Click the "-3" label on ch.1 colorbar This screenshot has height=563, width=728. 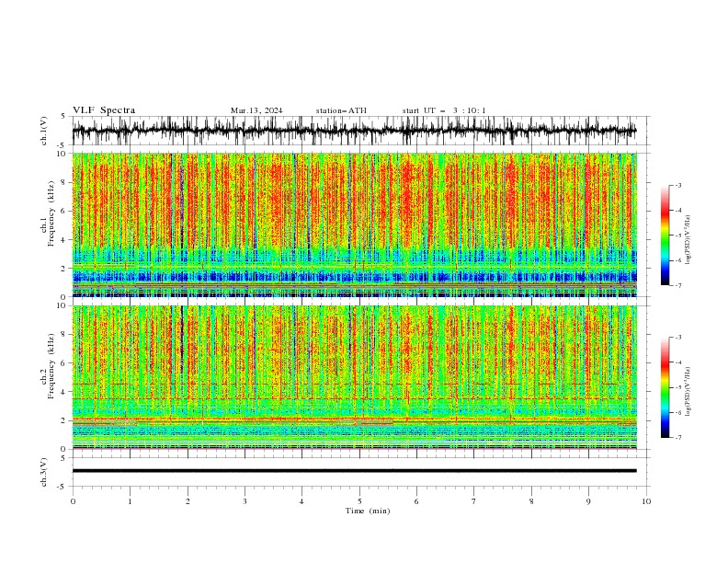(x=677, y=185)
